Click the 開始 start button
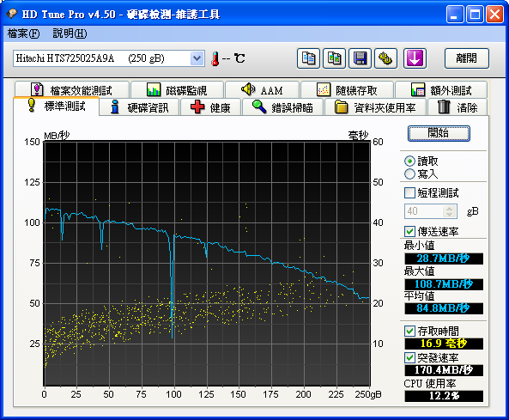 click(439, 133)
